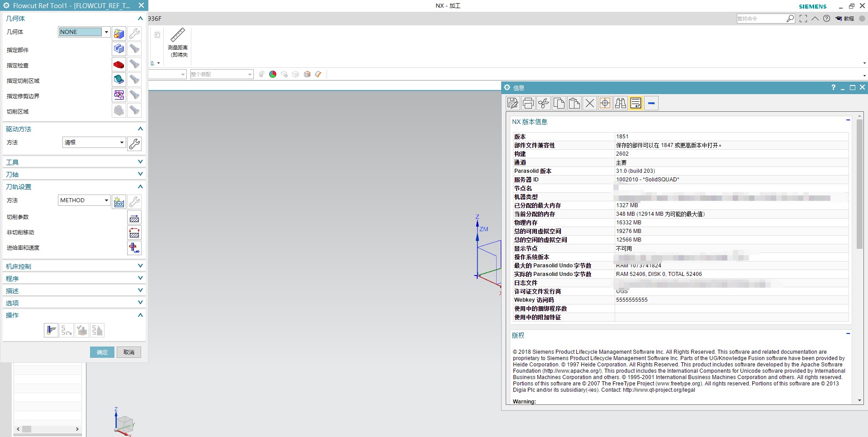Click the scissors Cut icon in 信息 window

pyautogui.click(x=543, y=103)
